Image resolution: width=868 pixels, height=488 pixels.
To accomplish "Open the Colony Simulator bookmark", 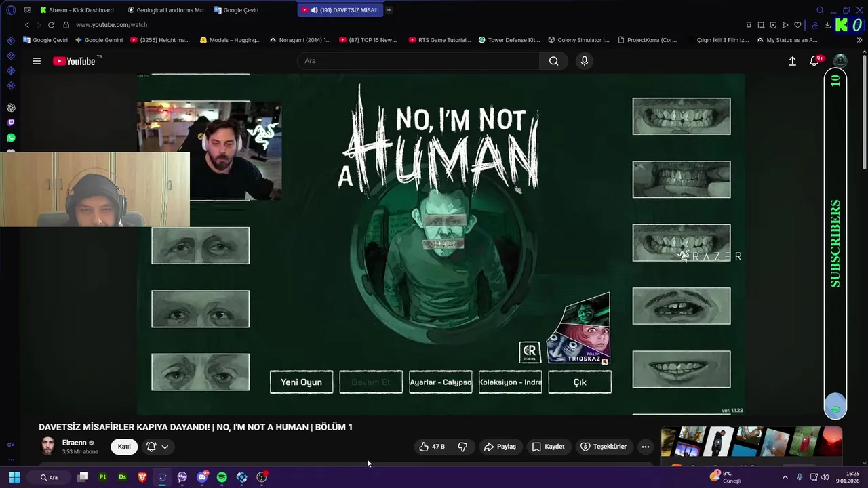I will [x=578, y=40].
